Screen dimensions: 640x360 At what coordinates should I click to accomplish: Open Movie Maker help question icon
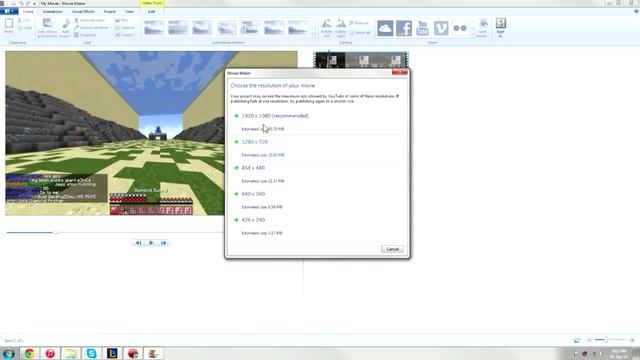coord(636,11)
